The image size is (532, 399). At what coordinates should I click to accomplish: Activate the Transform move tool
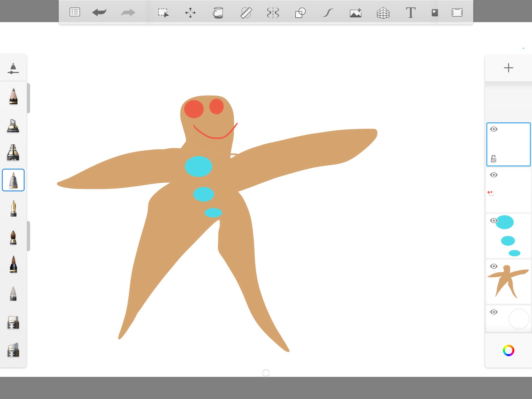point(190,12)
